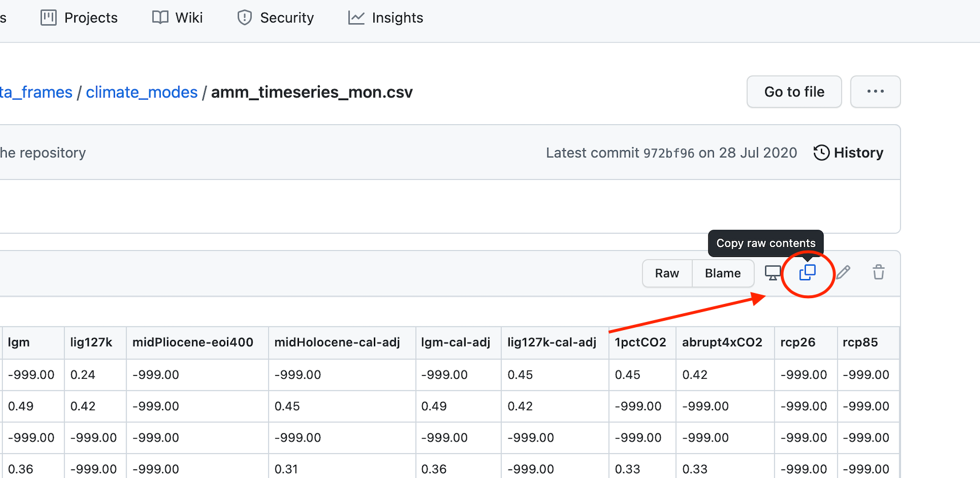
Task: Click the Raw button
Action: (x=667, y=273)
